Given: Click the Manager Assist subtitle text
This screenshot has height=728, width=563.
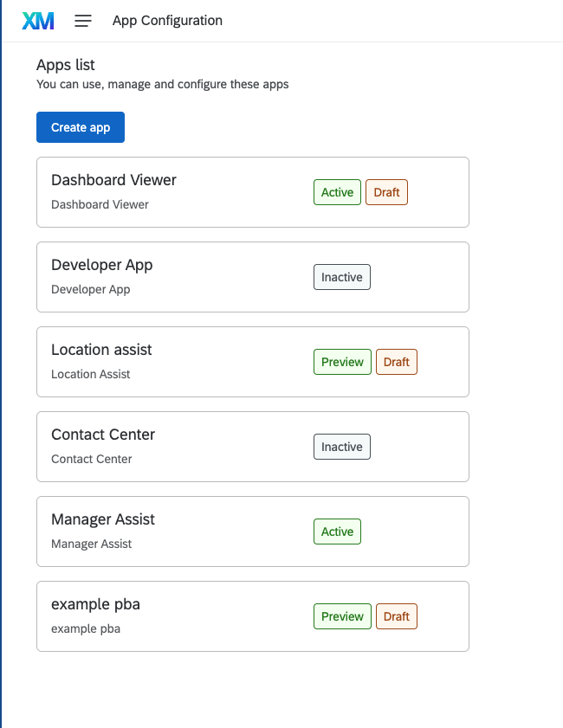Looking at the screenshot, I should (x=92, y=544).
